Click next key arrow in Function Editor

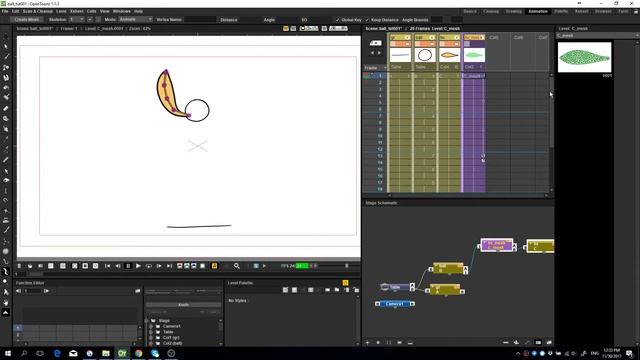tap(46, 291)
